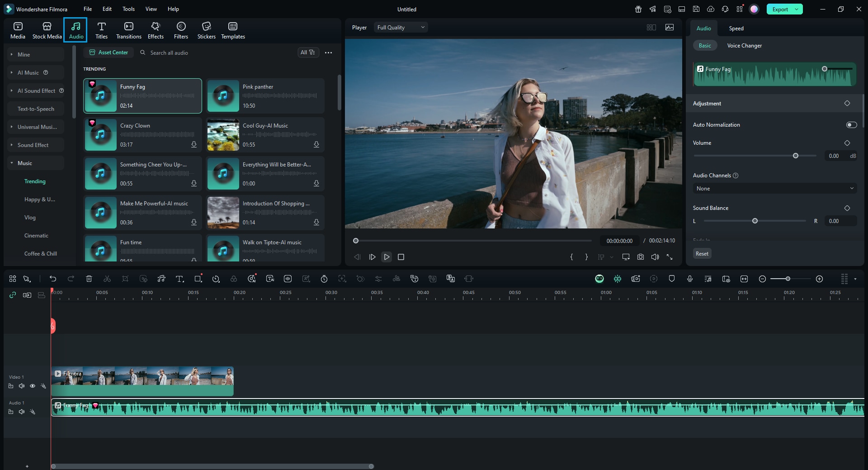Click the timeline zoom slider handle

788,279
